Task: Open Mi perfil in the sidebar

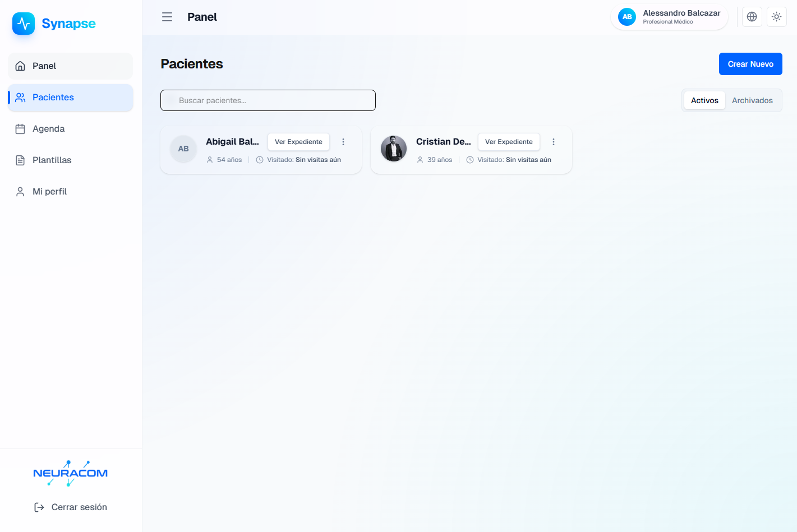Action: coord(71,192)
